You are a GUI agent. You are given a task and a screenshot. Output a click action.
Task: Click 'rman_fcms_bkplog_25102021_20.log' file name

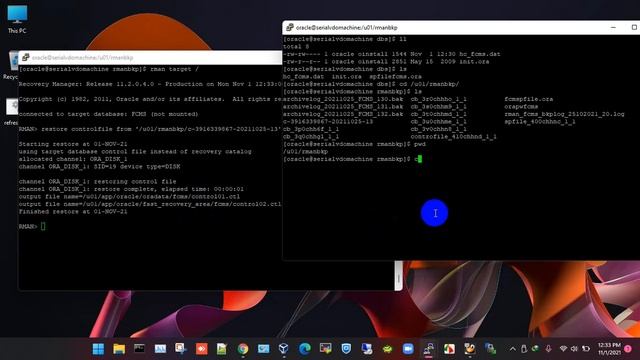pyautogui.click(x=564, y=114)
